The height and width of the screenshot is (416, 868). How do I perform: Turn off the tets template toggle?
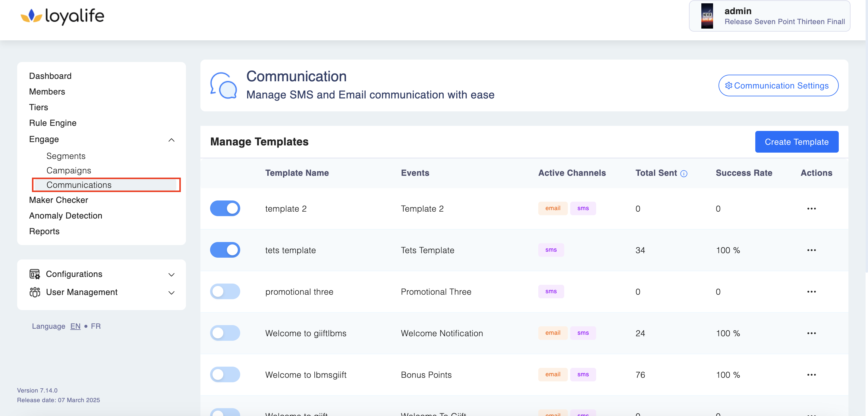click(x=225, y=250)
